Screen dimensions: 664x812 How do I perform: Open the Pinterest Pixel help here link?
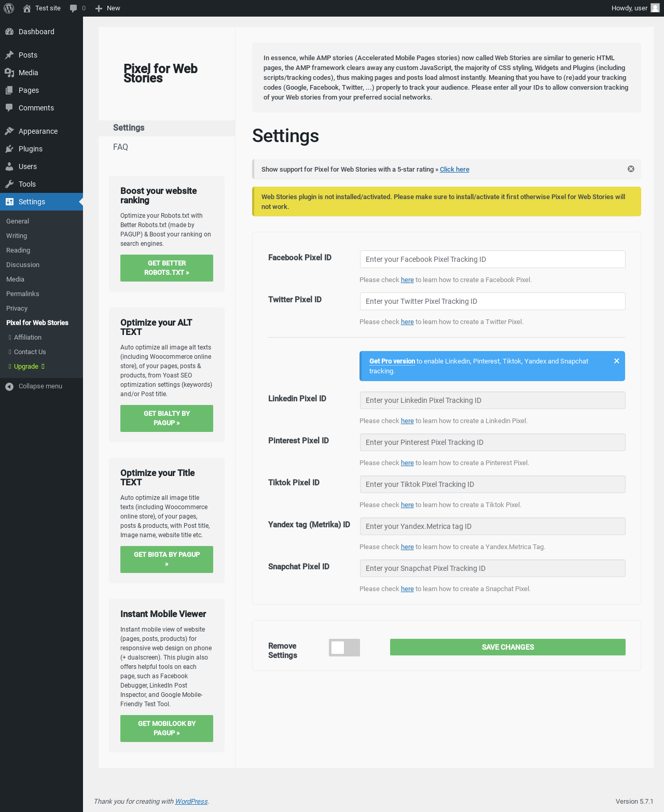click(407, 463)
